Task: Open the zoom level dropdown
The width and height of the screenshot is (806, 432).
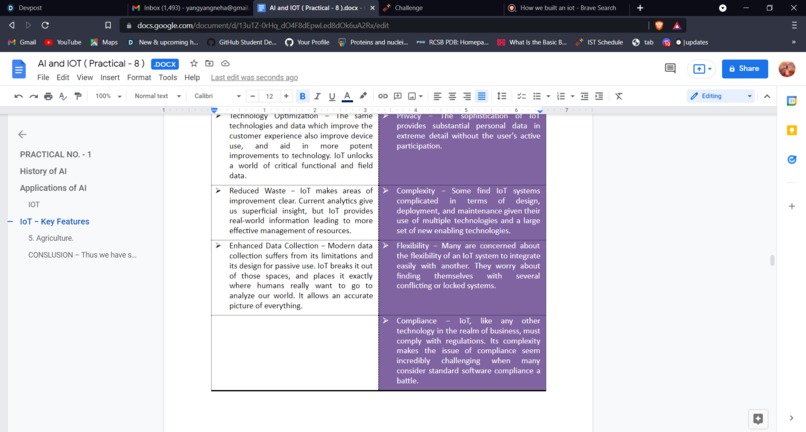Action: pyautogui.click(x=108, y=96)
